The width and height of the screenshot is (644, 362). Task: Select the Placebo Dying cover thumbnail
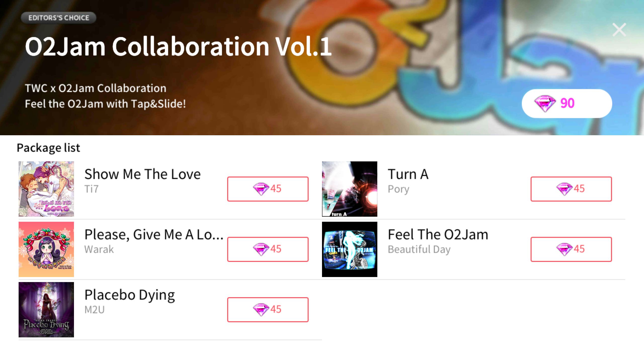[46, 310]
